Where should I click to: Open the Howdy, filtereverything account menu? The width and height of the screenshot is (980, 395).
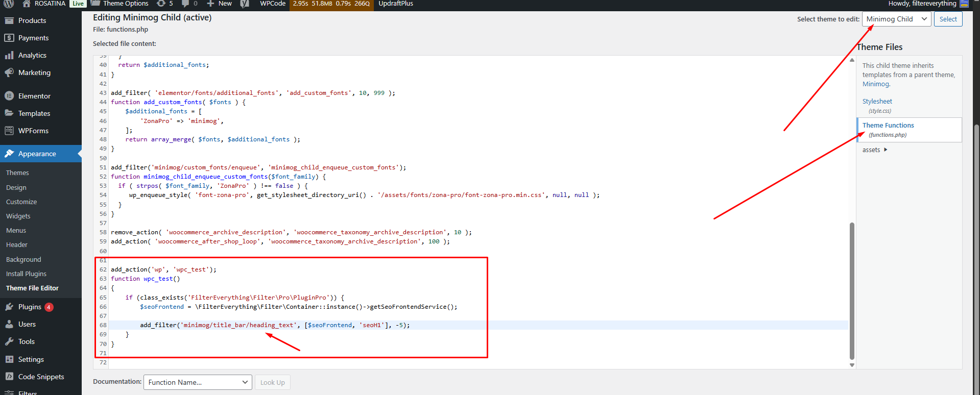[922, 4]
